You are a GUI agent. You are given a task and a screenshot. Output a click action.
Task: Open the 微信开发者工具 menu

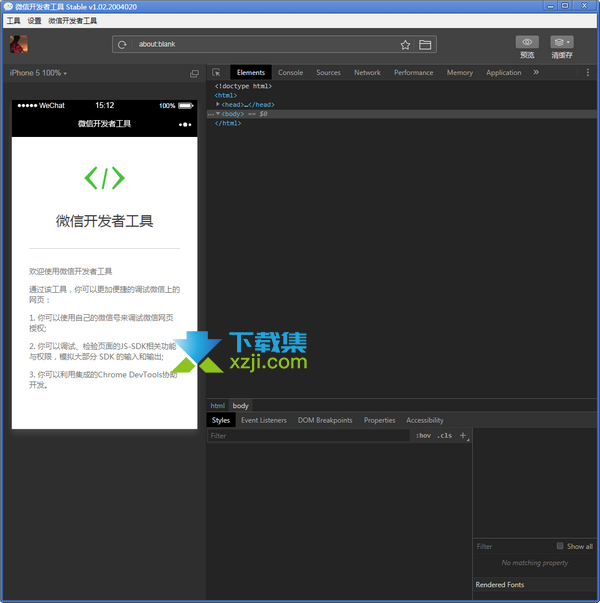[x=72, y=21]
